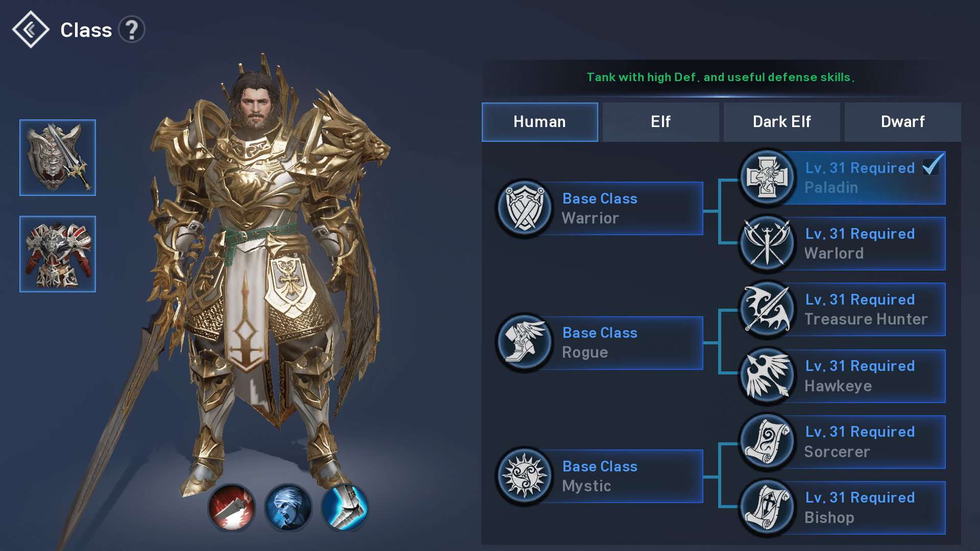Open the Class help question mark
This screenshot has width=980, height=551.
tap(132, 30)
